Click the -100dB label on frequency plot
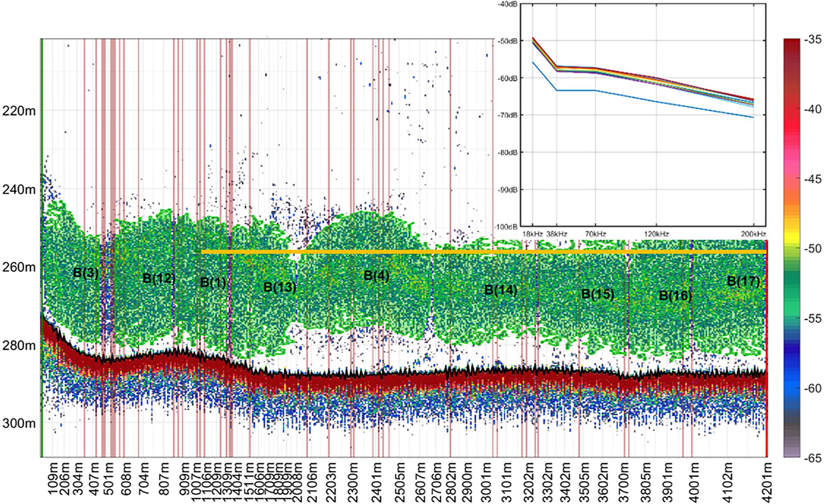This screenshot has height=504, width=824. [x=507, y=226]
